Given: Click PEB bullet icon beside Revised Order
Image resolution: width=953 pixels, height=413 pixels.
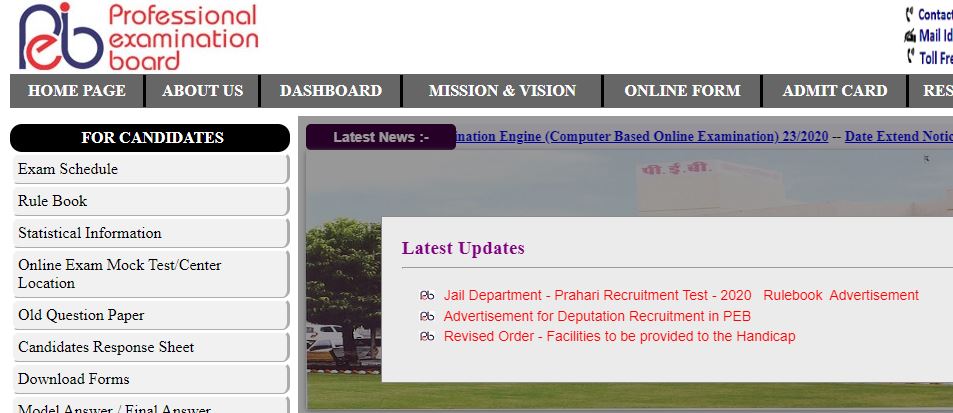Looking at the screenshot, I should (427, 336).
